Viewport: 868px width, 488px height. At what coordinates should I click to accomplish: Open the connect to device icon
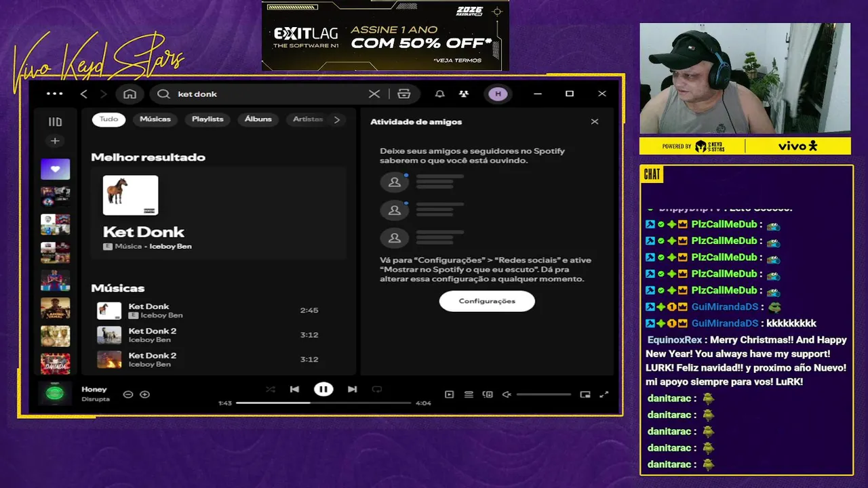tap(488, 394)
